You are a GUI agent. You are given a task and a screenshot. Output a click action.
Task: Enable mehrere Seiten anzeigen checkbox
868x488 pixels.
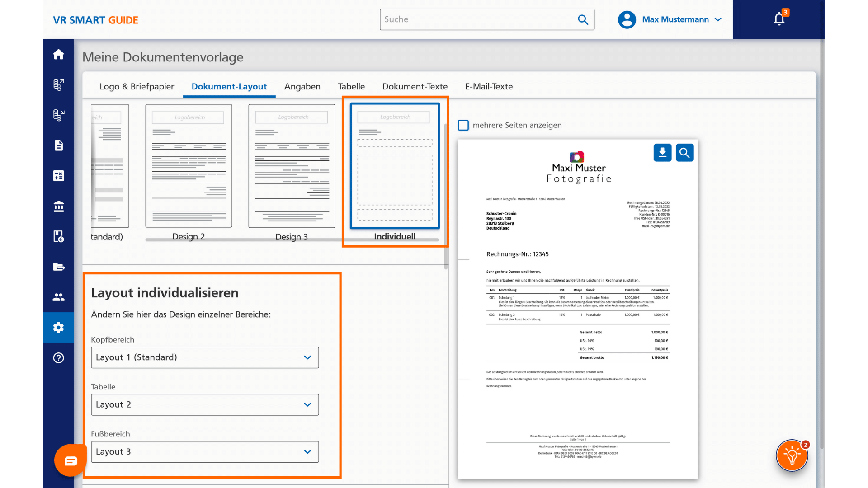[463, 125]
